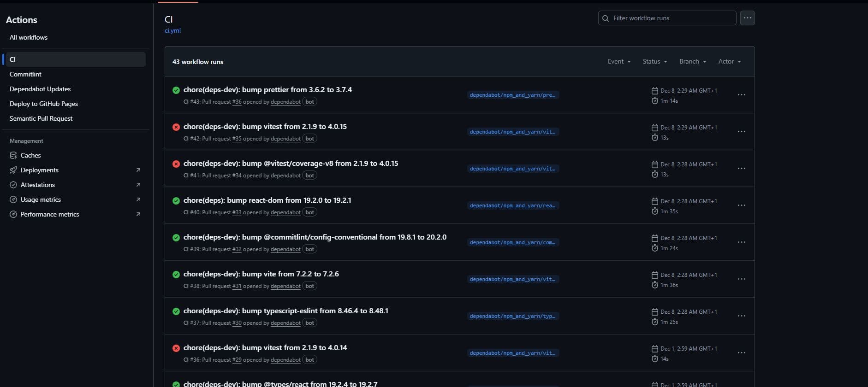This screenshot has height=387, width=868.
Task: Open the kebab menu for the vite 7.2.6 run
Action: 741,279
